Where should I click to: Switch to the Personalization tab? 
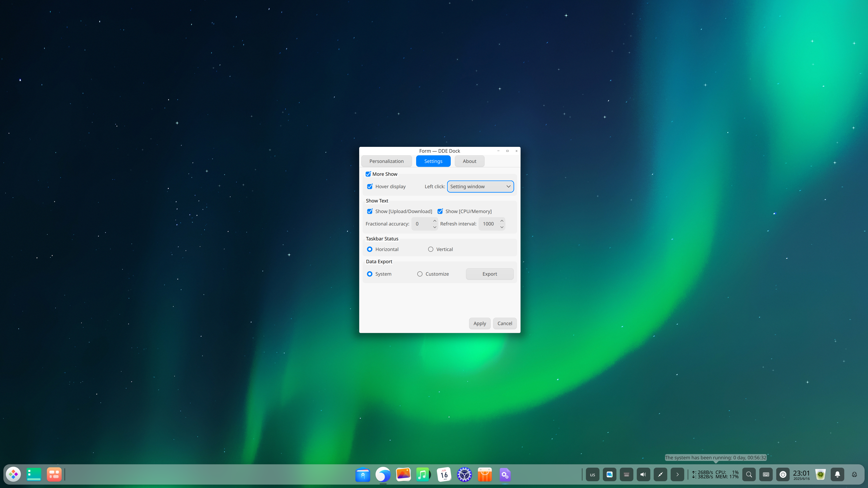tap(386, 161)
